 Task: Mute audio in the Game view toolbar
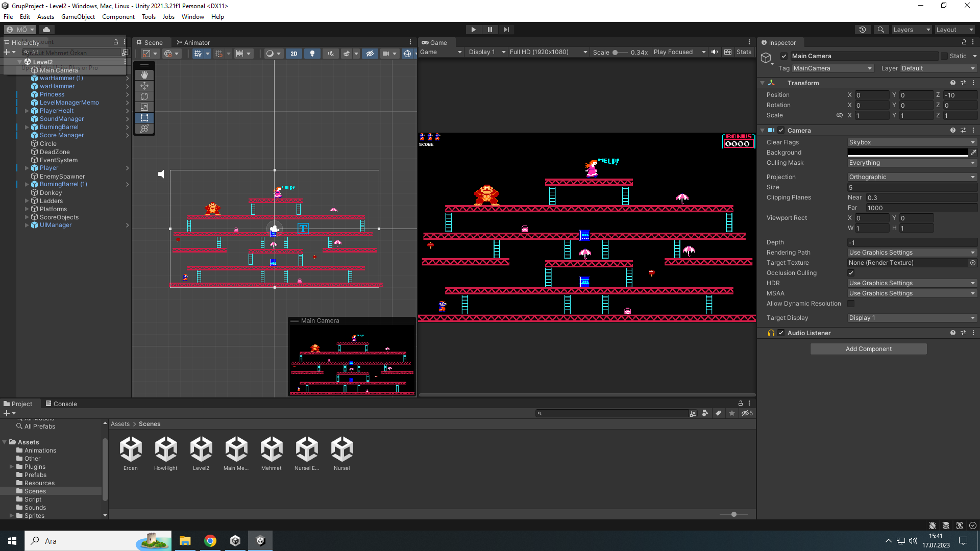point(714,52)
